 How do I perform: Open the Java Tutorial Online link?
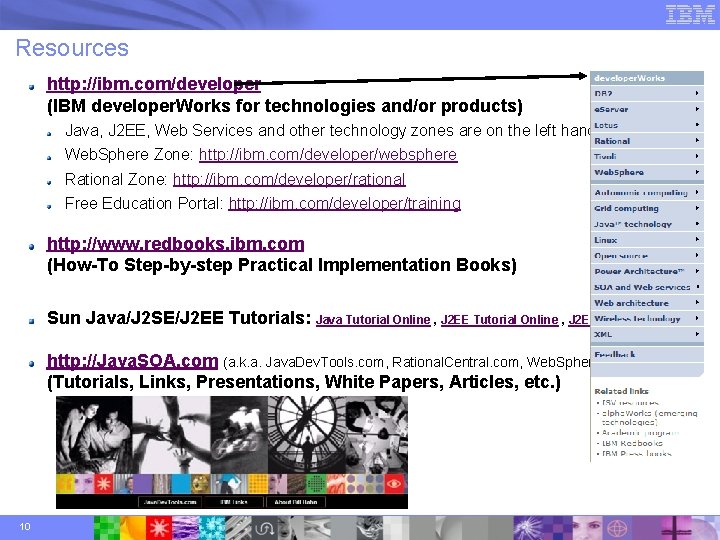[373, 320]
